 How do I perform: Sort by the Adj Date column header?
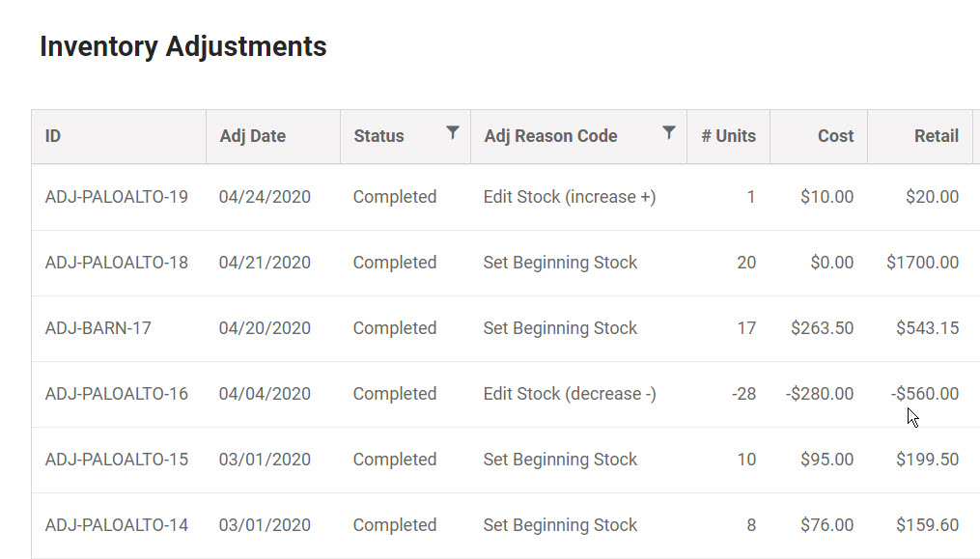(253, 136)
